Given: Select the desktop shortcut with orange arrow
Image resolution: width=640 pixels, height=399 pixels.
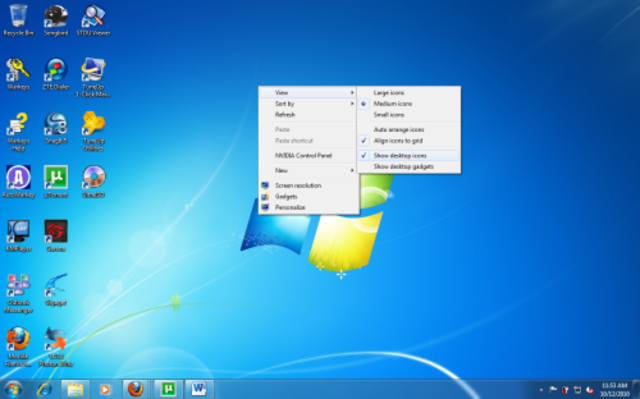Looking at the screenshot, I should [x=56, y=347].
